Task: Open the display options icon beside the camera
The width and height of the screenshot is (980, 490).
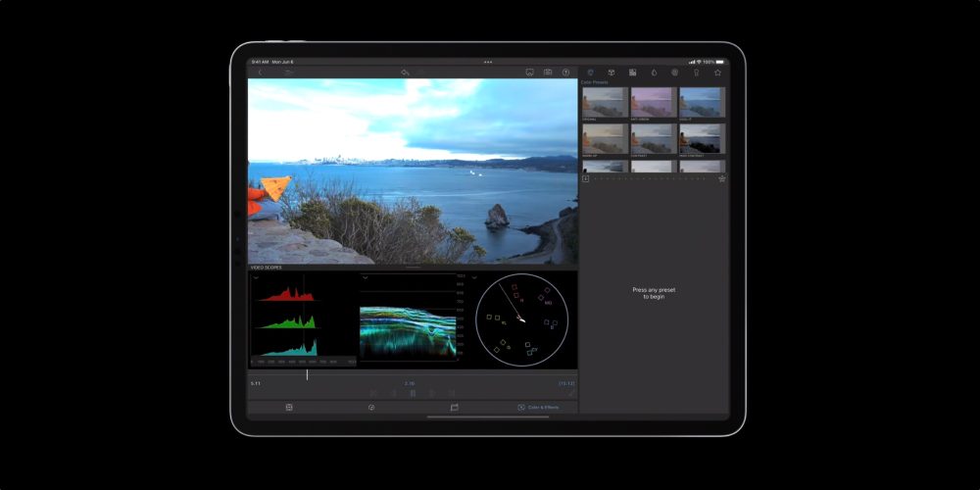Action: tap(529, 73)
